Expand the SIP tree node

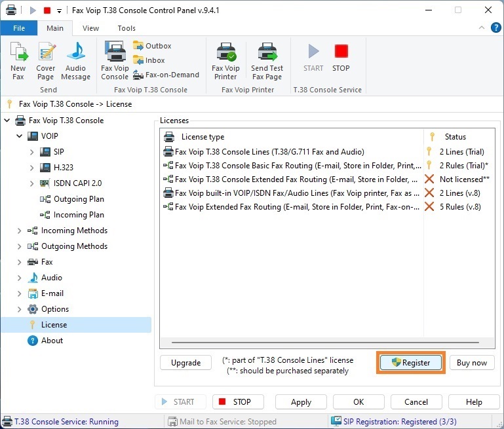tap(32, 152)
